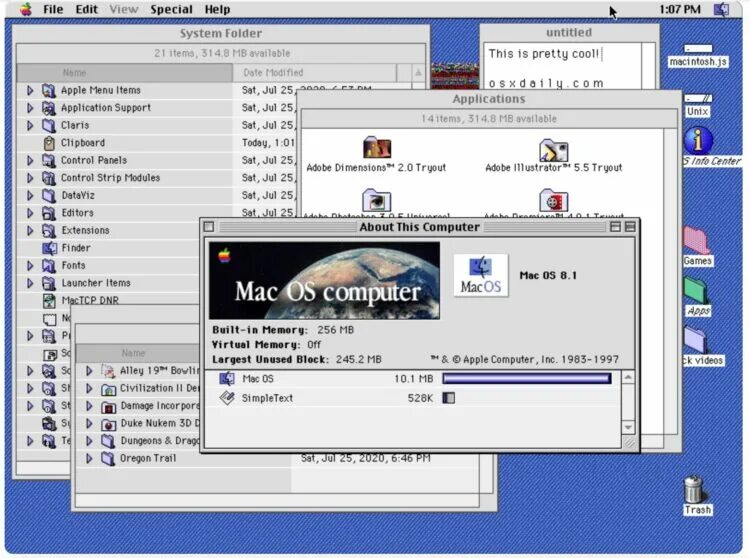Screen dimensions: 750x558
Task: Select the Duke Nukem 3D folder icon
Action: point(108,424)
